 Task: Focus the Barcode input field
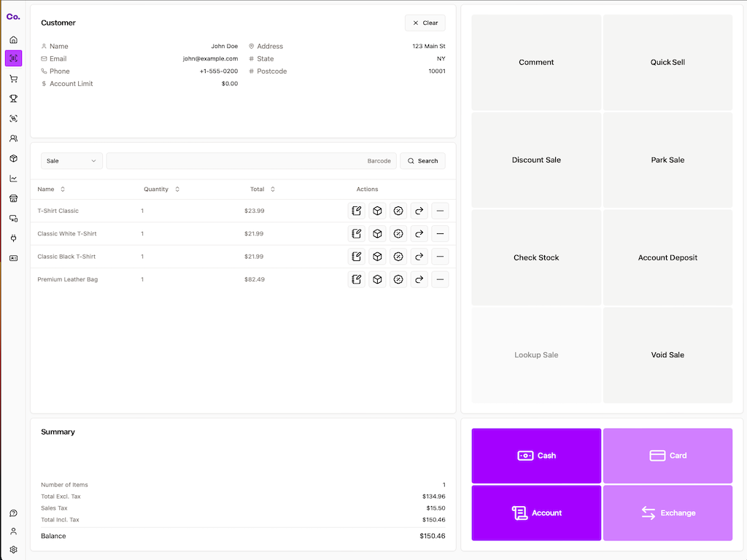[x=251, y=160]
